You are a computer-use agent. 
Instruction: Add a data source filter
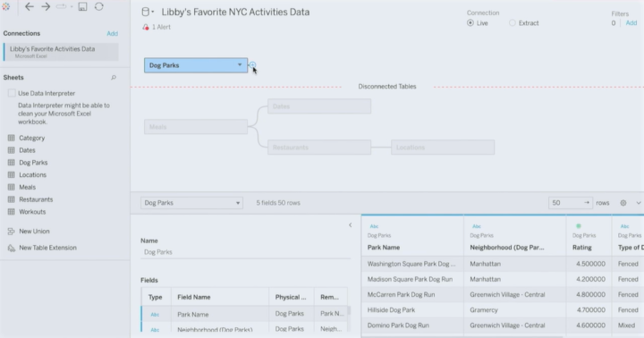pos(631,23)
